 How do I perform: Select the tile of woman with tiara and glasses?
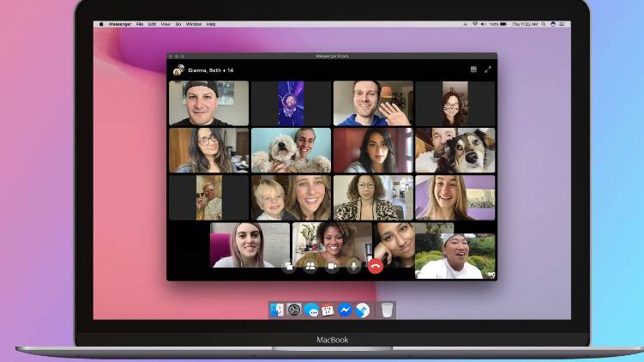tap(455, 103)
